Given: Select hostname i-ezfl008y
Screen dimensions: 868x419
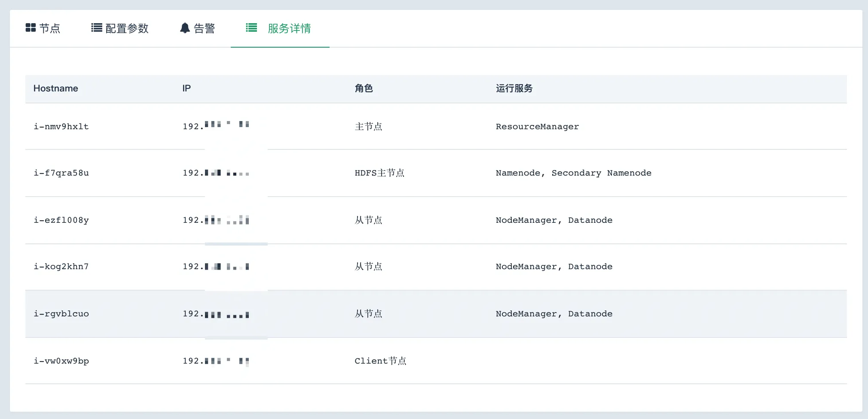Looking at the screenshot, I should [x=61, y=220].
